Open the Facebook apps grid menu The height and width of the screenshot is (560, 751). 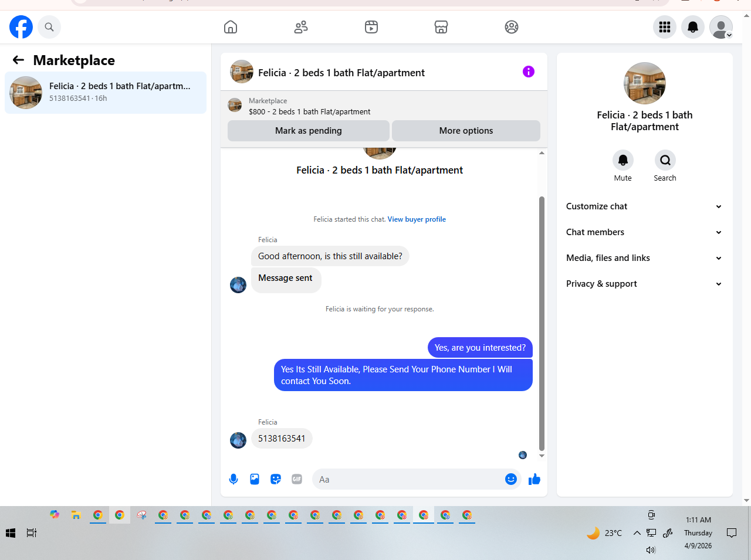click(x=665, y=27)
